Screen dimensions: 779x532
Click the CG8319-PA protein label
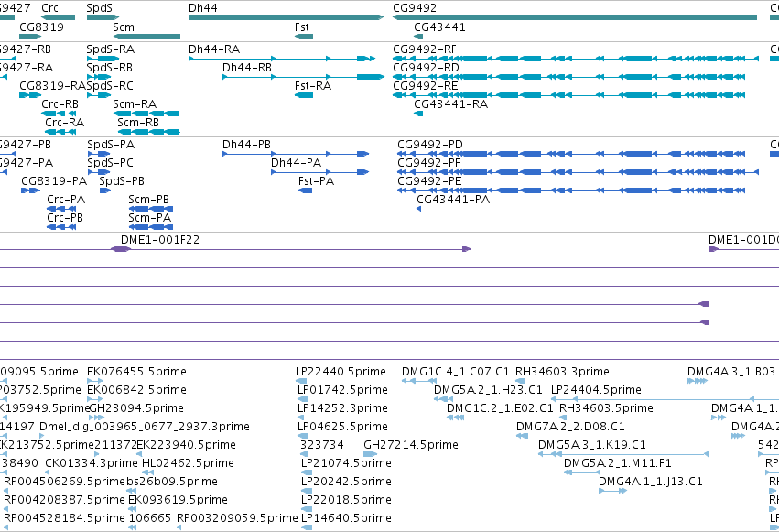click(54, 181)
